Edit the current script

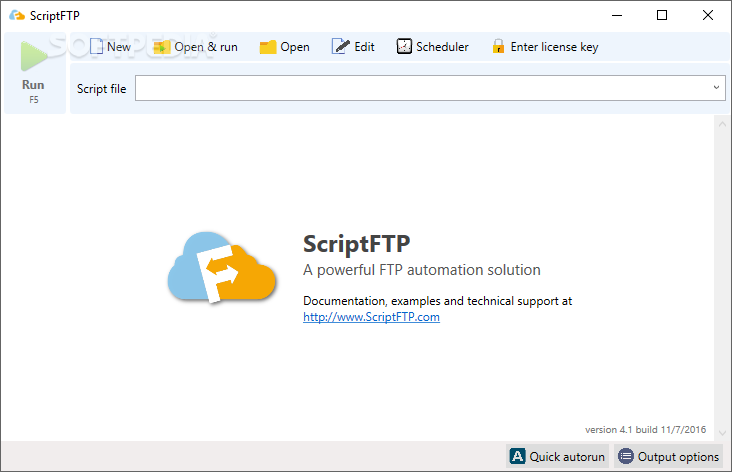pos(353,47)
